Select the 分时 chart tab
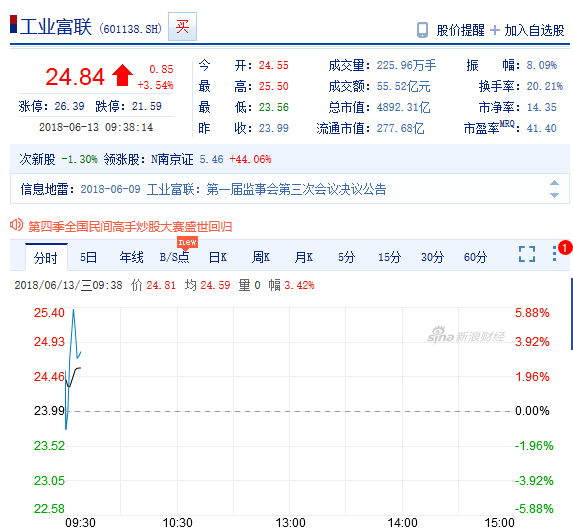The image size is (573, 528). click(46, 258)
